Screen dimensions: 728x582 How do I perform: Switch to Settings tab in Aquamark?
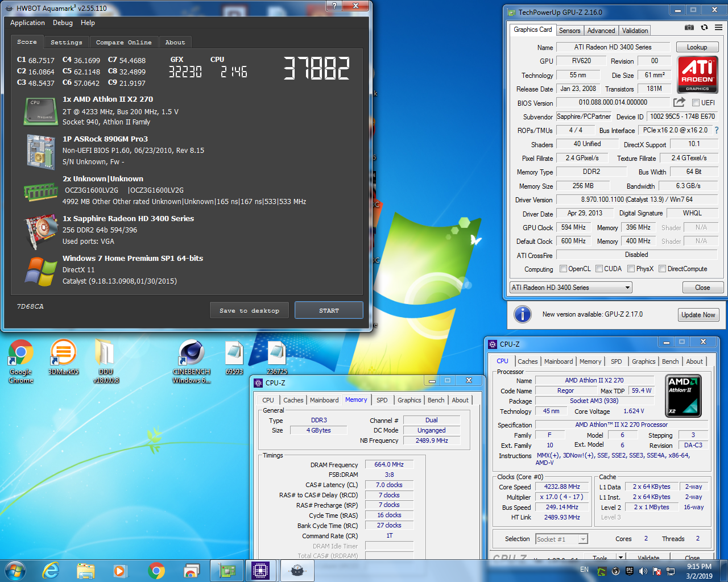(67, 42)
